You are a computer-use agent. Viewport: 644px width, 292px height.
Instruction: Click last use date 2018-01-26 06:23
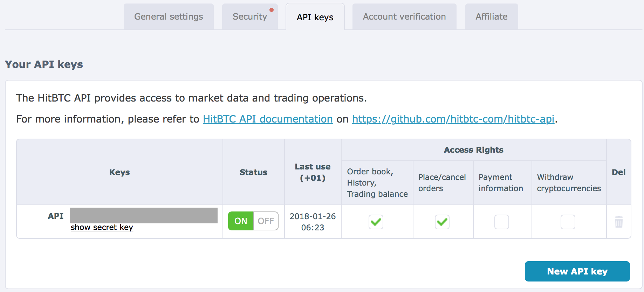(313, 222)
